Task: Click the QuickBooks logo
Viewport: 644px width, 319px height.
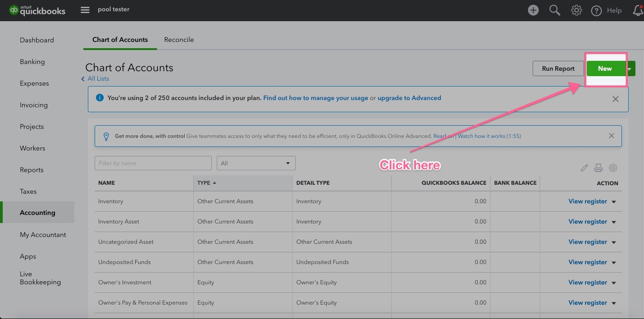Action: click(37, 10)
